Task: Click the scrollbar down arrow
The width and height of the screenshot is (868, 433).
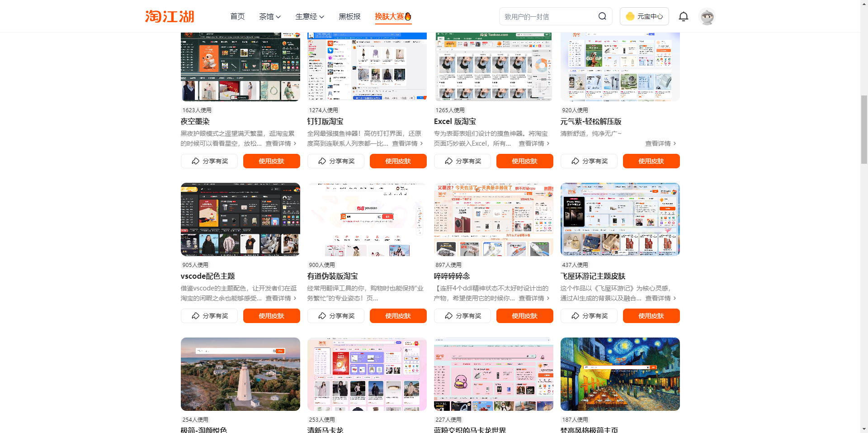Action: coord(864,429)
